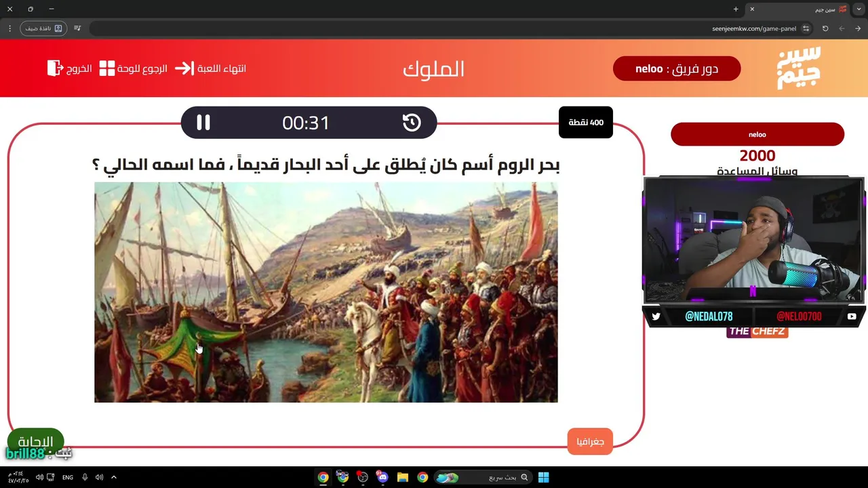The image size is (868, 488).
Task: Open the browser media control icon
Action: 77,28
